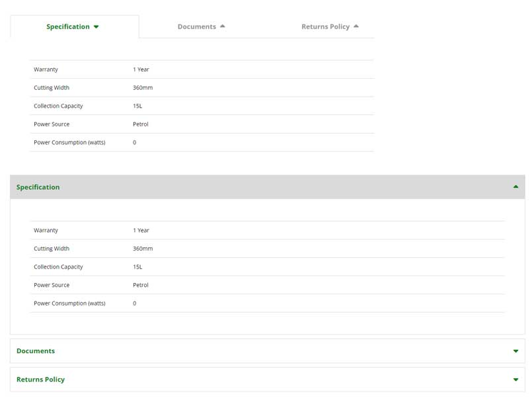Click the Specification accordion header title
This screenshot has width=532, height=406.
38,188
